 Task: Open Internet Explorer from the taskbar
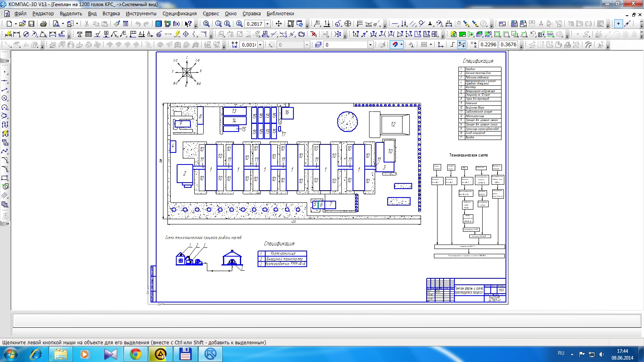36,354
